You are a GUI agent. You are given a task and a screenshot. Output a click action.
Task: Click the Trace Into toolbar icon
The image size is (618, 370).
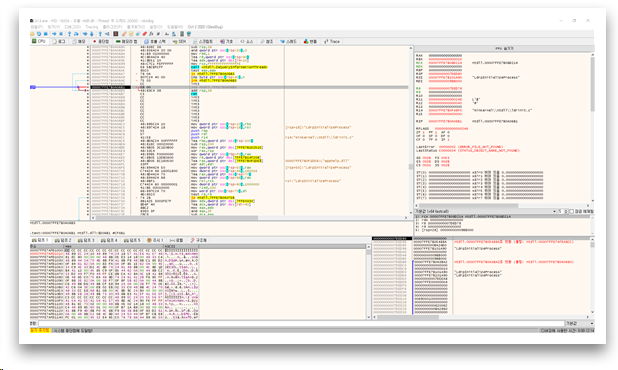85,34
